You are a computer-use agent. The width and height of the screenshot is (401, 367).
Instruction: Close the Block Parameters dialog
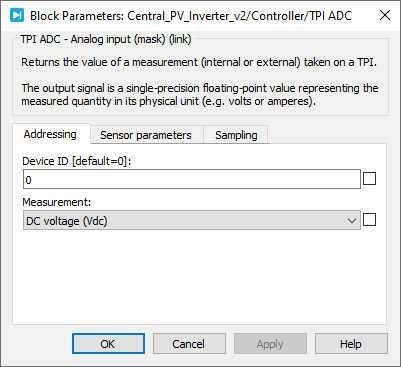tap(385, 15)
